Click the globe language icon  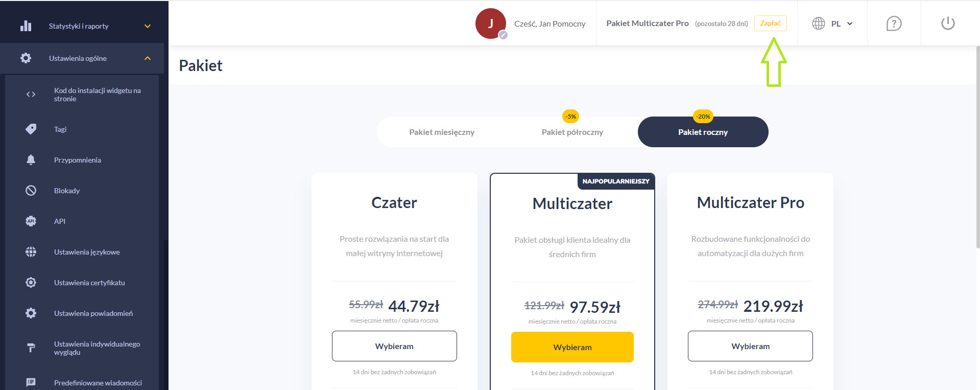click(x=819, y=24)
